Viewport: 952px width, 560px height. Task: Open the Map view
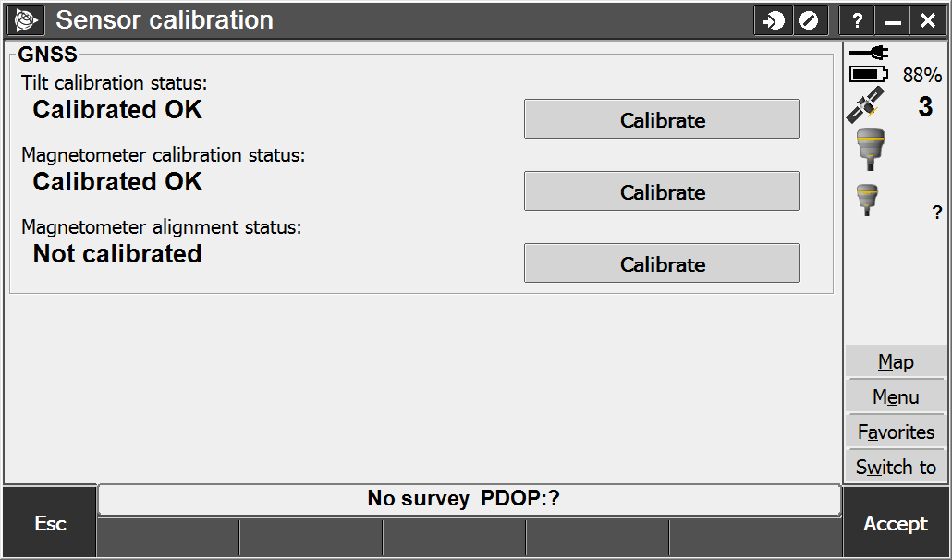tap(896, 361)
